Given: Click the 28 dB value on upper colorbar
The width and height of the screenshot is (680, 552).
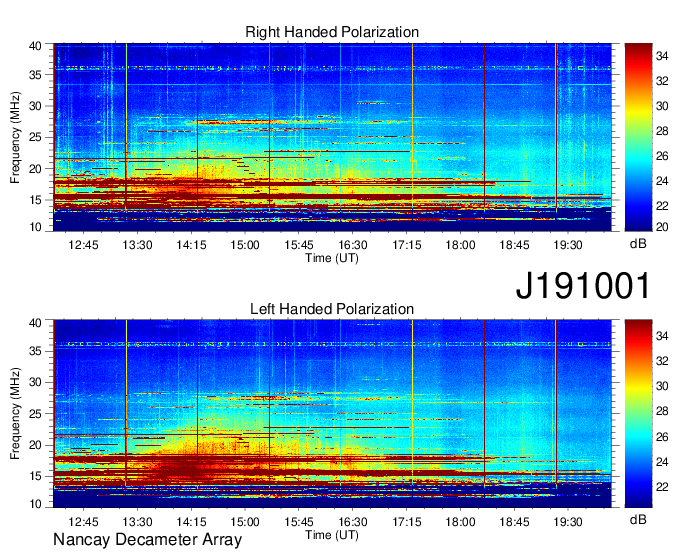Looking at the screenshot, I should click(662, 131).
